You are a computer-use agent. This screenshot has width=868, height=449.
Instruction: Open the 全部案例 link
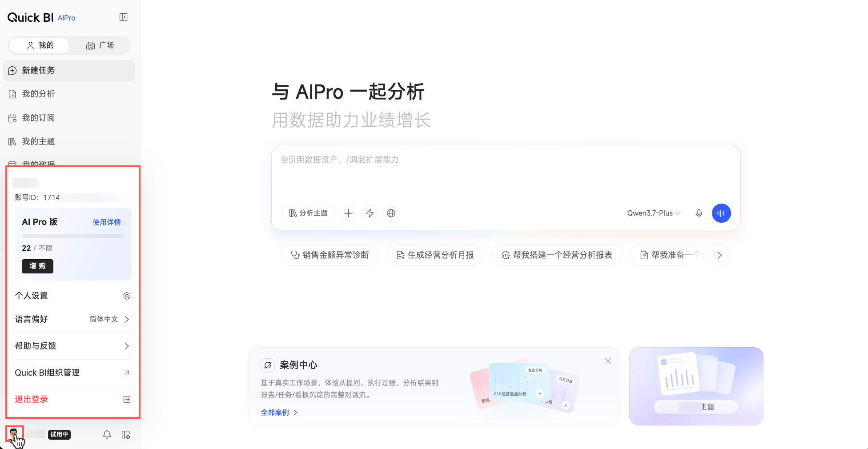(x=279, y=413)
